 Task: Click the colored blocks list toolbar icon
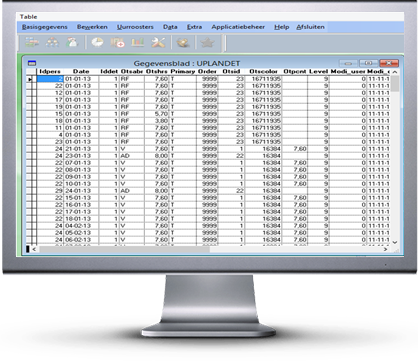pyautogui.click(x=32, y=43)
